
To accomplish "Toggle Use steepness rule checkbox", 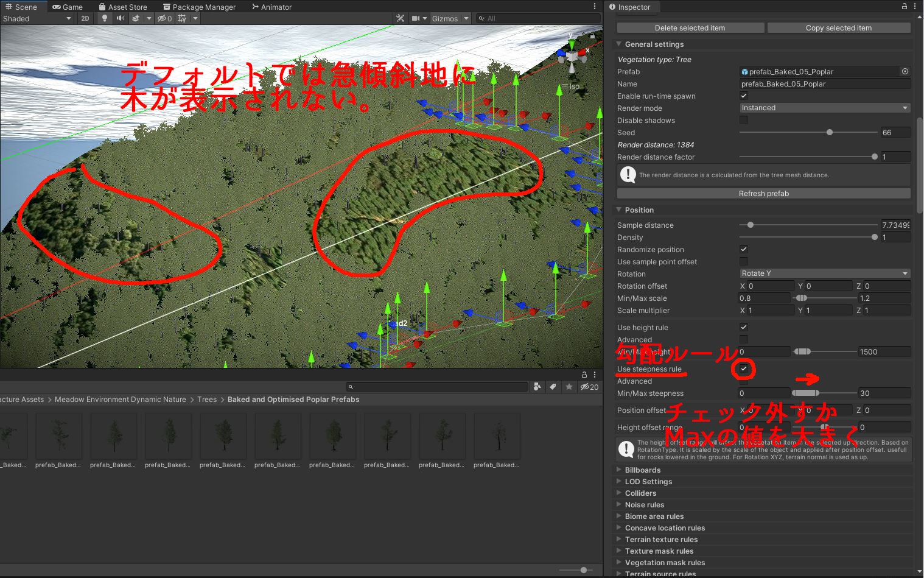I will point(743,368).
